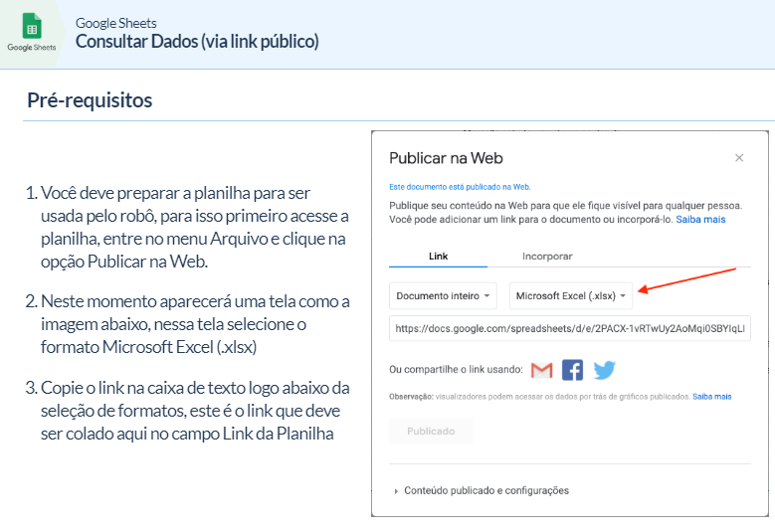This screenshot has width=775, height=532.
Task: Switch to the Incorporar tab
Action: (547, 256)
